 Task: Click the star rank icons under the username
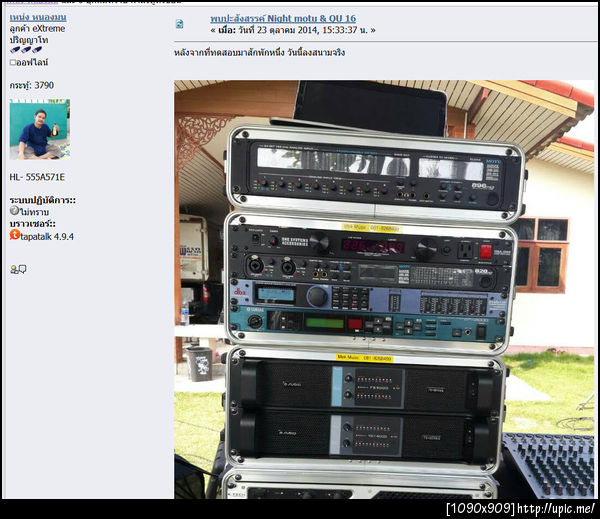[26, 50]
